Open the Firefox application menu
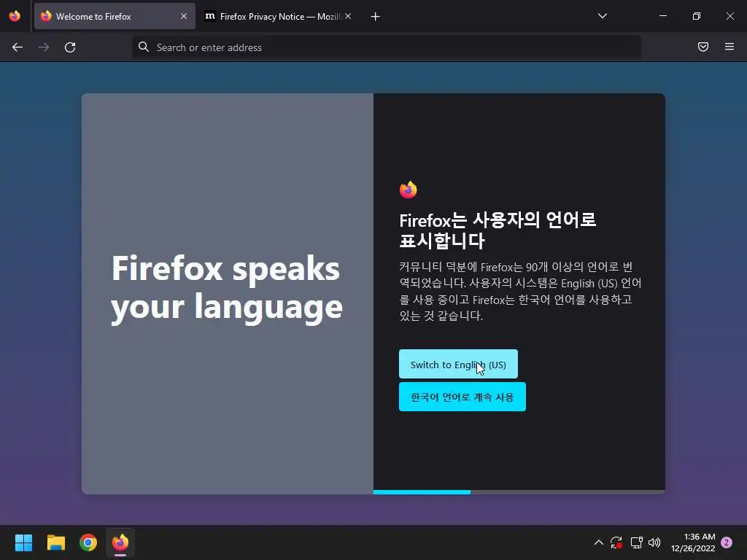The width and height of the screenshot is (747, 560). pos(729,47)
